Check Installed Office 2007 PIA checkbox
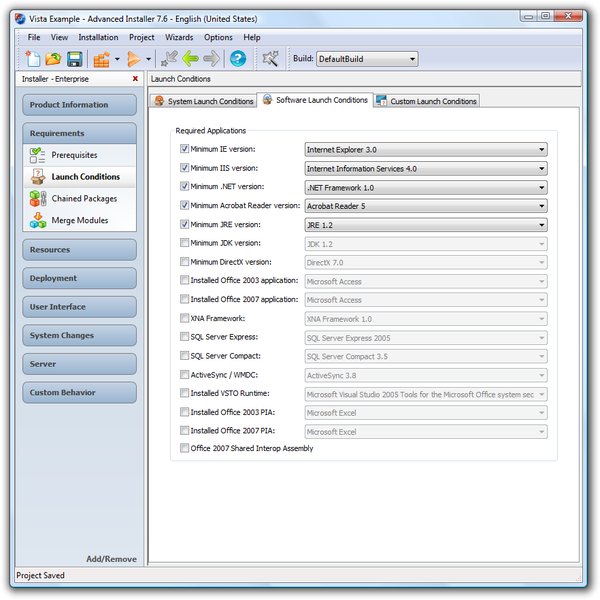The image size is (600, 600). [184, 430]
